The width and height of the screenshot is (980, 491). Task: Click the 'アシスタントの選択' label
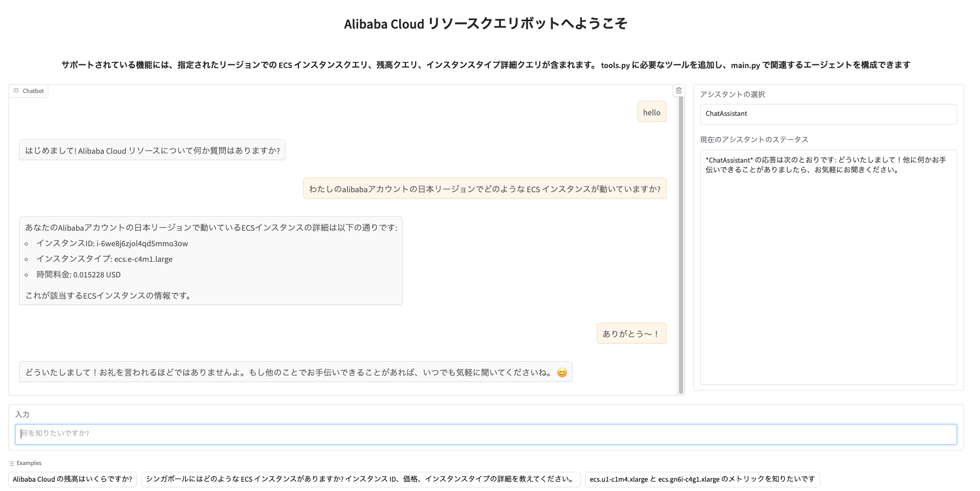point(732,94)
